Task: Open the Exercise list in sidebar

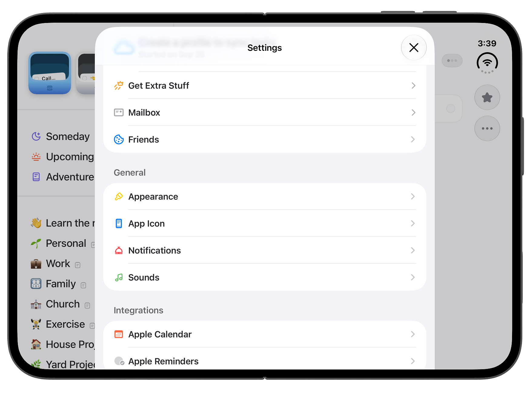Action: pos(62,324)
